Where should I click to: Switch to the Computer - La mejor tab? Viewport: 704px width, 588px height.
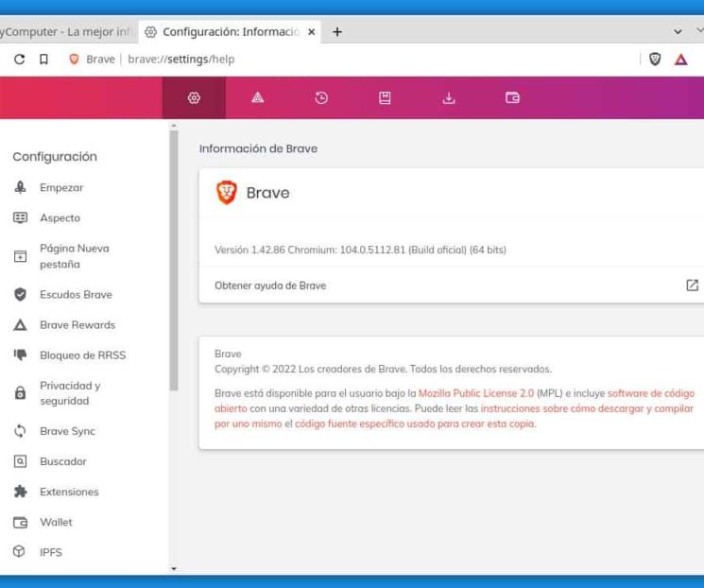click(x=67, y=32)
